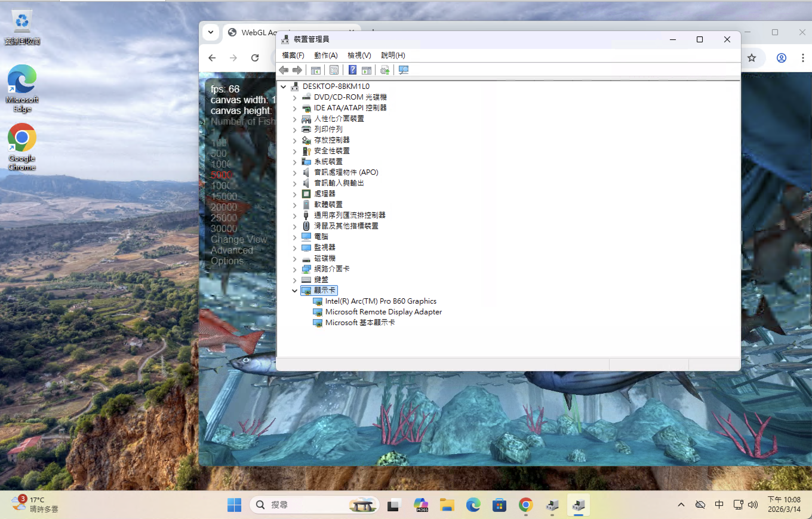
Task: Open the 動作(A) menu
Action: (x=325, y=55)
